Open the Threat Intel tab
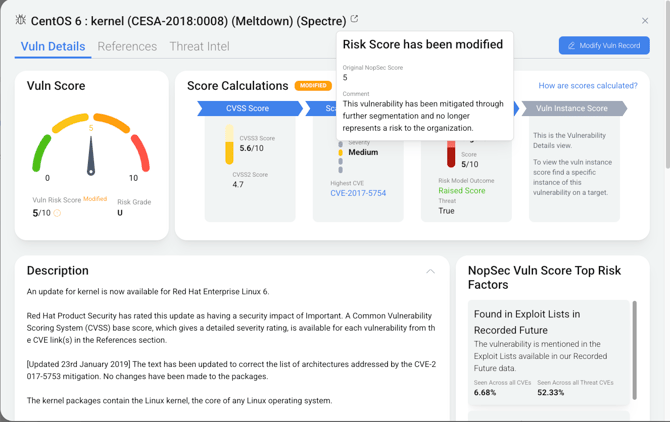This screenshot has height=422, width=670. pos(199,46)
